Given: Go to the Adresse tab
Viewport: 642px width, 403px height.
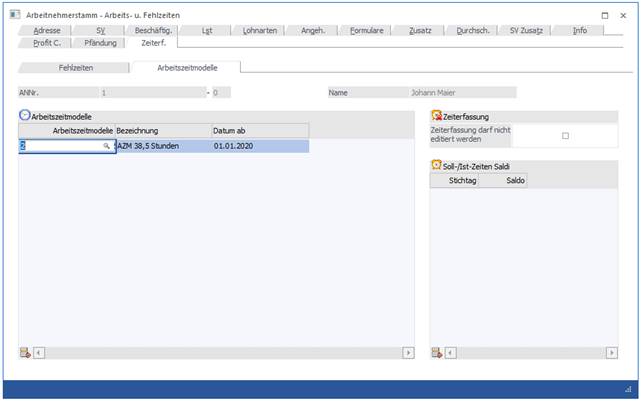Looking at the screenshot, I should point(46,31).
